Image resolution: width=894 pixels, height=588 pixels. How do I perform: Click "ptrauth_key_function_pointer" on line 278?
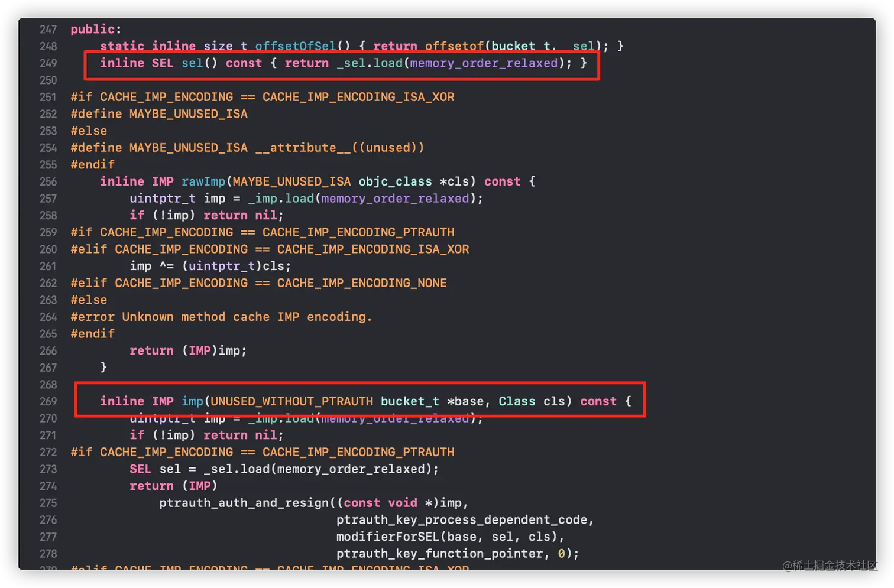coord(439,554)
